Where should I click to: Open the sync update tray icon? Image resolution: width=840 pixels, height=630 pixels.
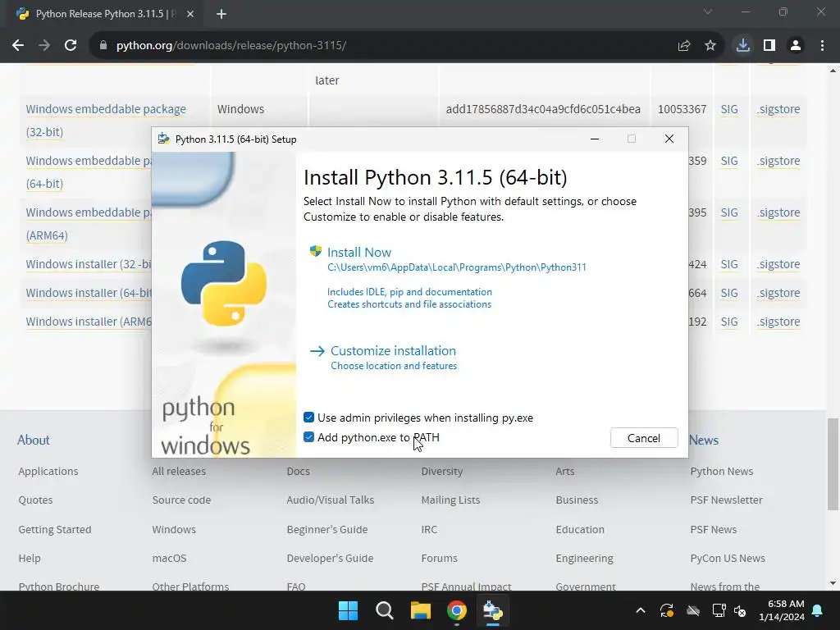667,610
